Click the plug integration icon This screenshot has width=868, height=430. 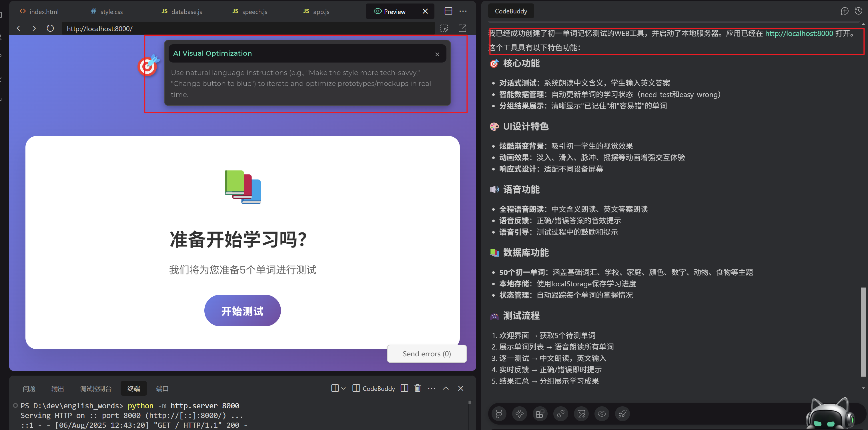pyautogui.click(x=561, y=413)
